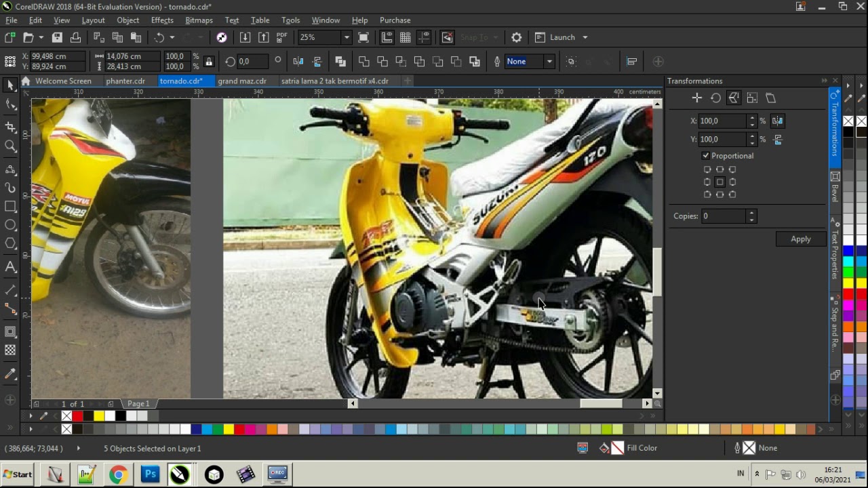
Task: Click Mirror horizontally icon in property bar
Action: click(x=298, y=61)
